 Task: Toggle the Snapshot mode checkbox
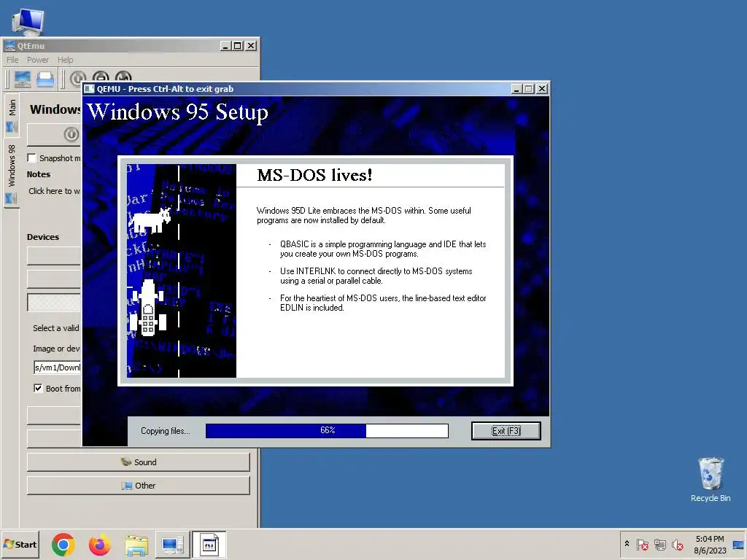click(x=32, y=157)
